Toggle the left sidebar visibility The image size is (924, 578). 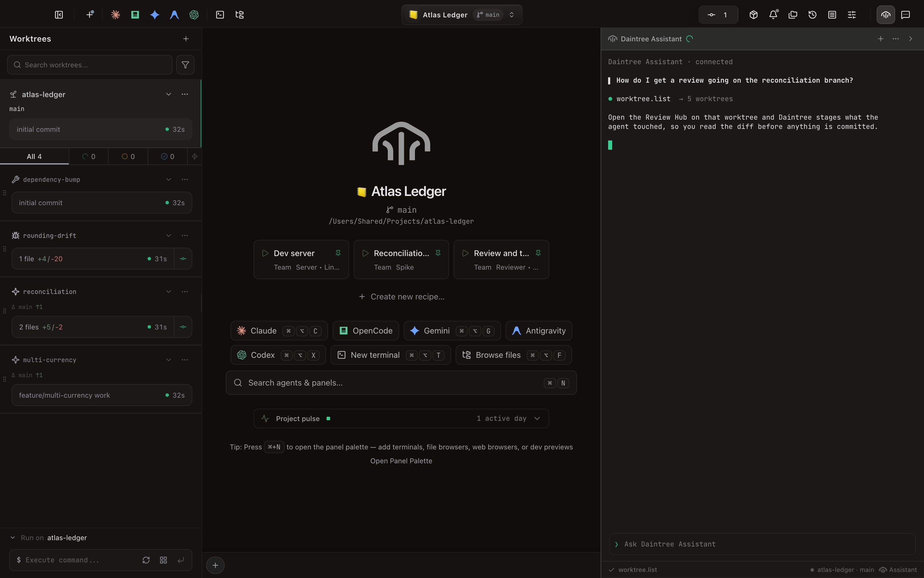[x=59, y=15]
